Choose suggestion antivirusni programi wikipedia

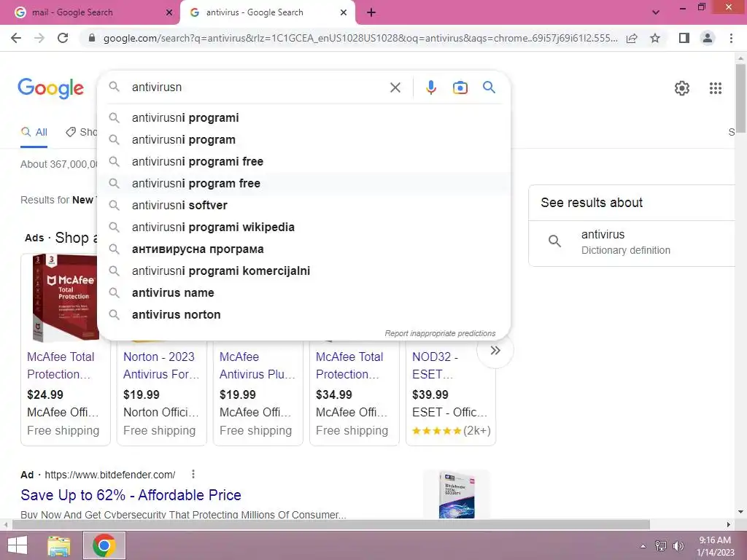pos(303,227)
